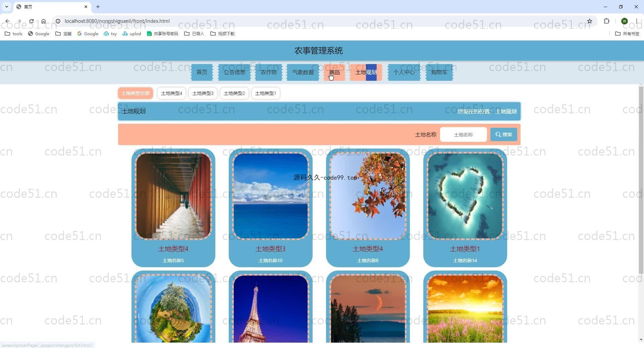644x348 pixels.
Task: Open the txy bookmark
Action: click(x=110, y=34)
